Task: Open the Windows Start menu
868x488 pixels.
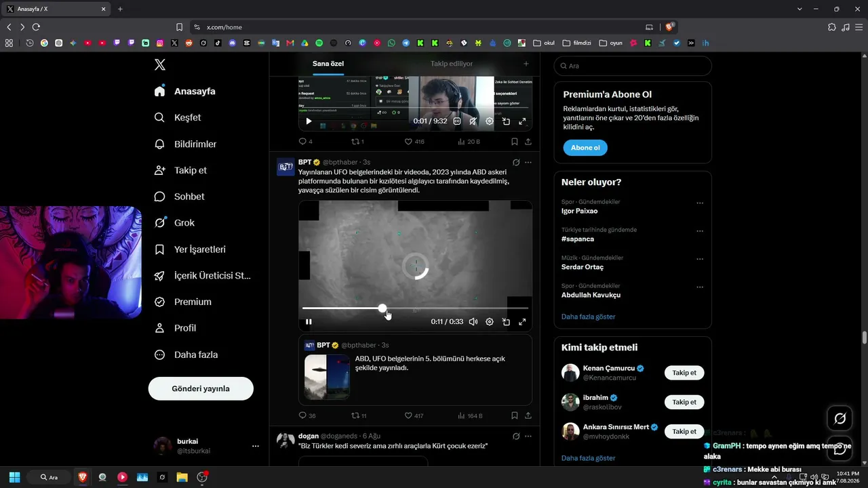Action: coord(14,477)
